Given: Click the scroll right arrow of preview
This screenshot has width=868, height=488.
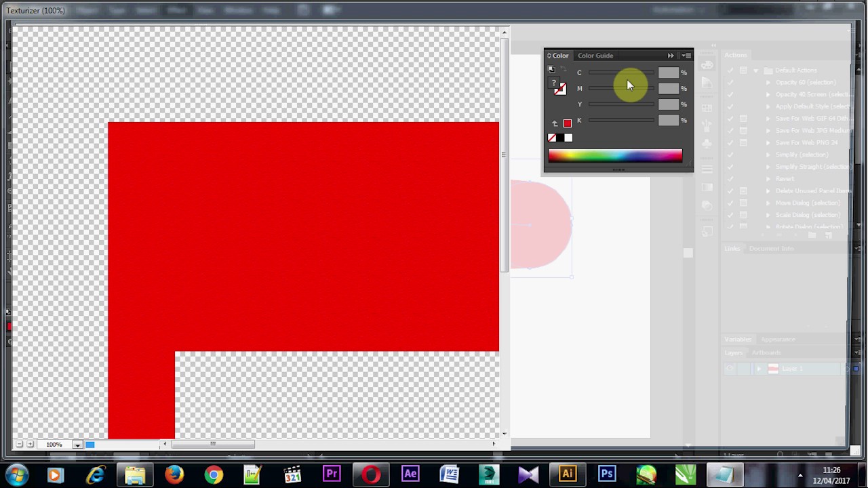Looking at the screenshot, I should pyautogui.click(x=494, y=445).
